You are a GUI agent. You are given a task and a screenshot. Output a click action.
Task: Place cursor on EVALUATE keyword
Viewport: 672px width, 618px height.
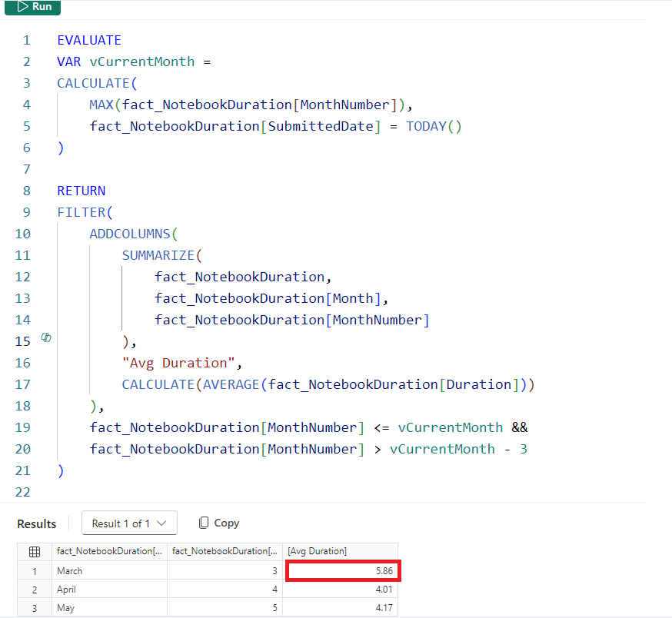(89, 40)
